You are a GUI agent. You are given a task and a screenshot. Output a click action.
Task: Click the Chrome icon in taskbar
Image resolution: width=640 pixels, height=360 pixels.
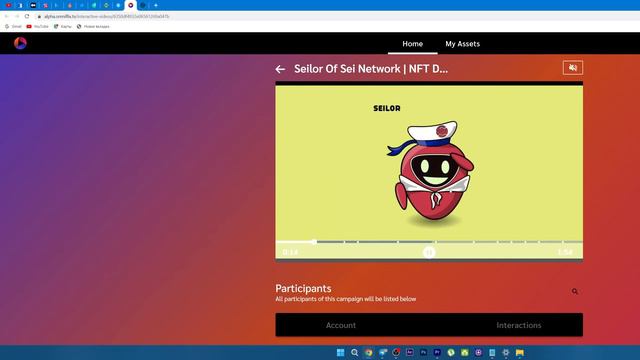[x=369, y=353]
